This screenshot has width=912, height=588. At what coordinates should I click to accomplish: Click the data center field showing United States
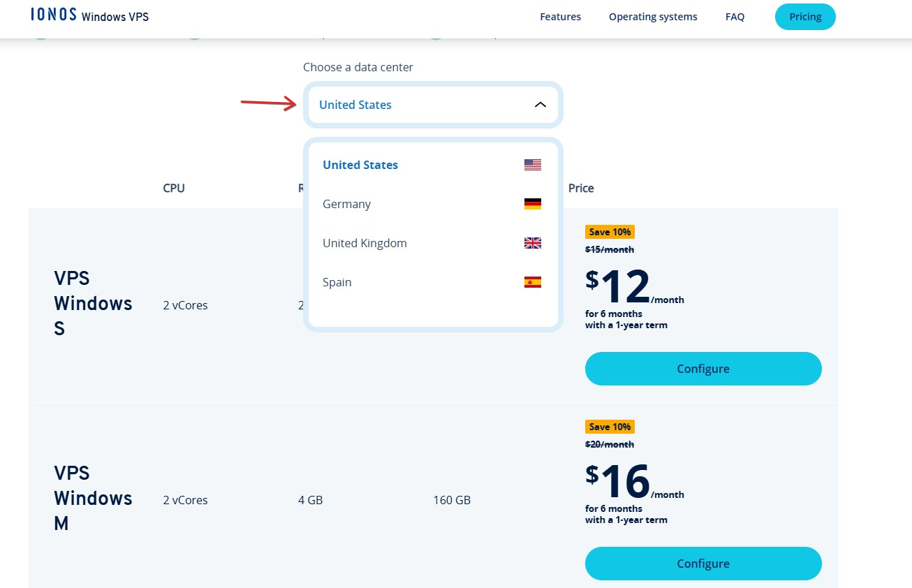(x=419, y=105)
